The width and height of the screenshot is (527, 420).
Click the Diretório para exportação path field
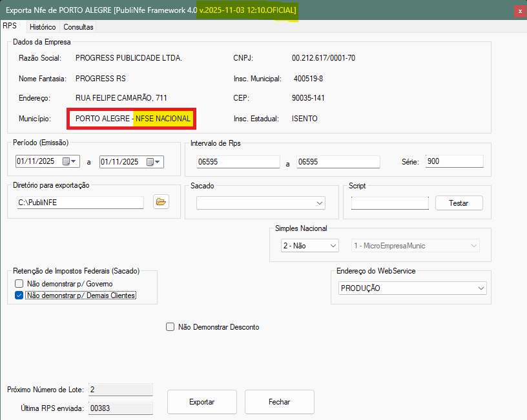pyautogui.click(x=79, y=203)
